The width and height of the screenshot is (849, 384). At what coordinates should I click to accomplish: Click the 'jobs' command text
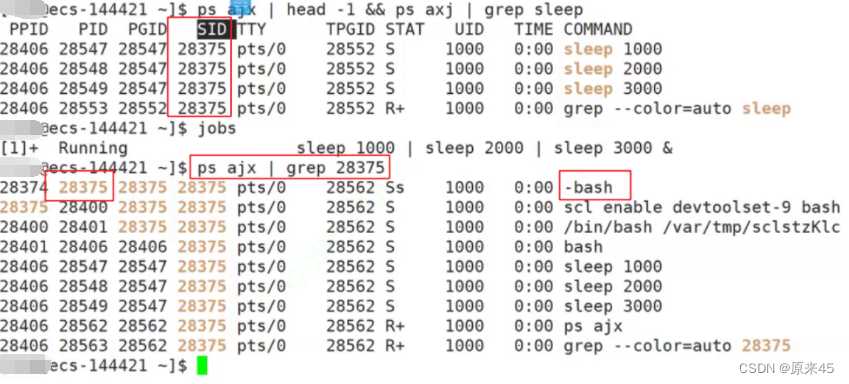[217, 128]
